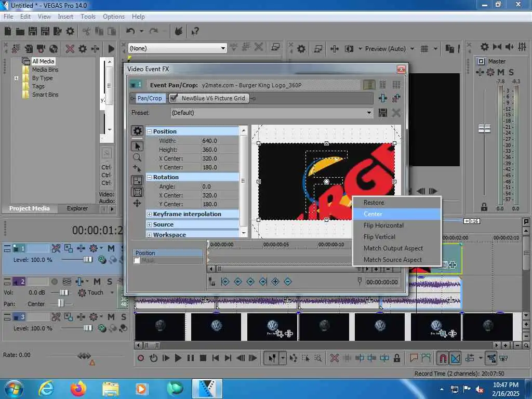The height and width of the screenshot is (399, 532).
Task: Click the Start Preview play icon in Project Media
Action: pyautogui.click(x=111, y=48)
